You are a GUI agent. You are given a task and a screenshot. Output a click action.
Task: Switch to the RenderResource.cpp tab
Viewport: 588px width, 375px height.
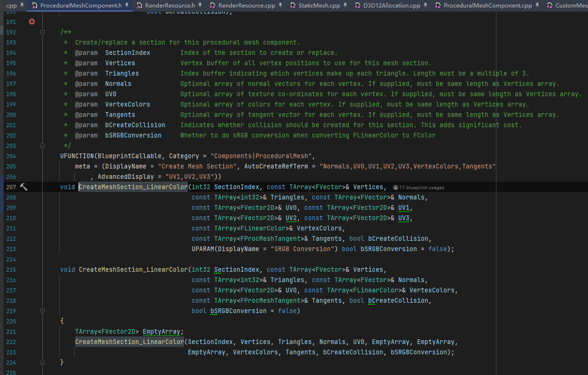(x=247, y=6)
